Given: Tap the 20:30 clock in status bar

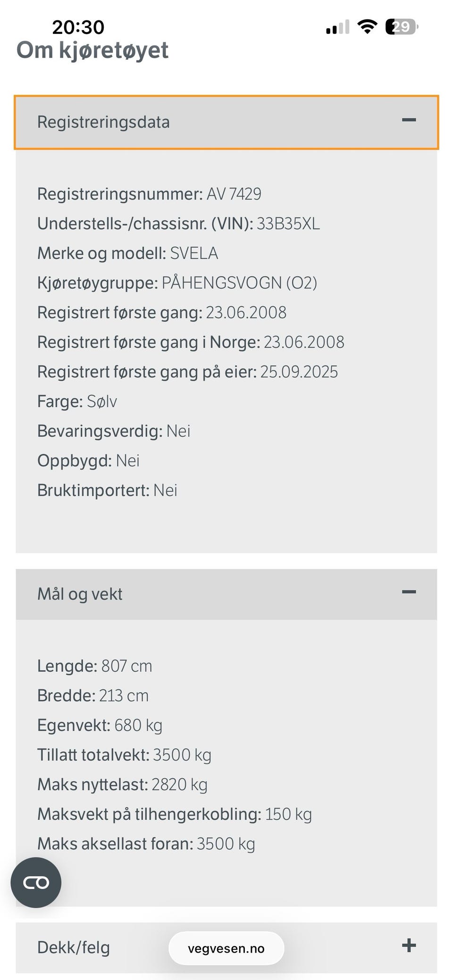Looking at the screenshot, I should [78, 27].
